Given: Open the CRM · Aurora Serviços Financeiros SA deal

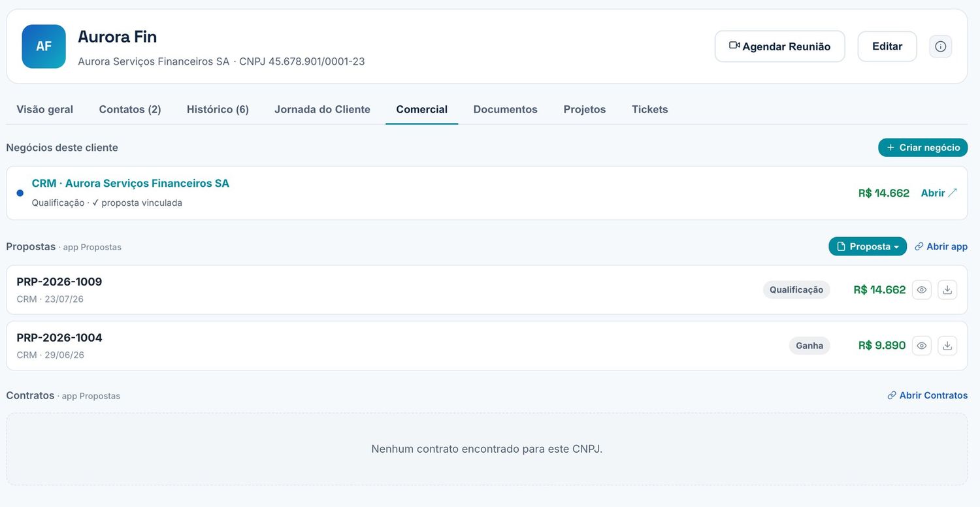Looking at the screenshot, I should click(131, 184).
